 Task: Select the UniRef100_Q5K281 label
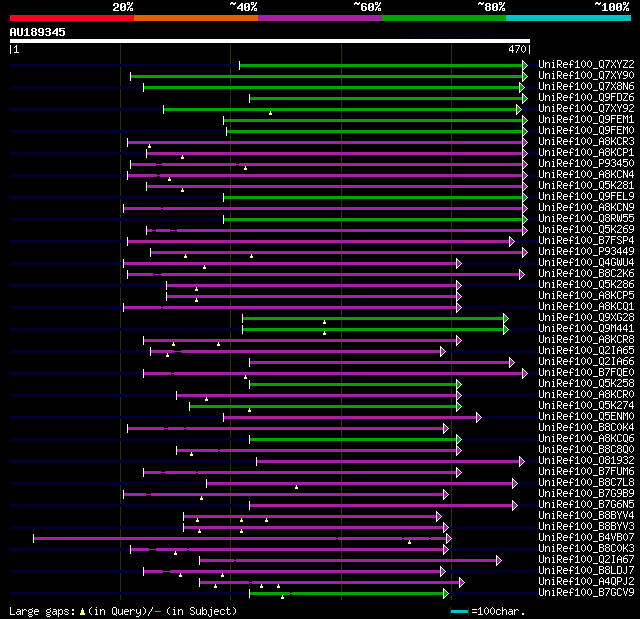point(586,186)
